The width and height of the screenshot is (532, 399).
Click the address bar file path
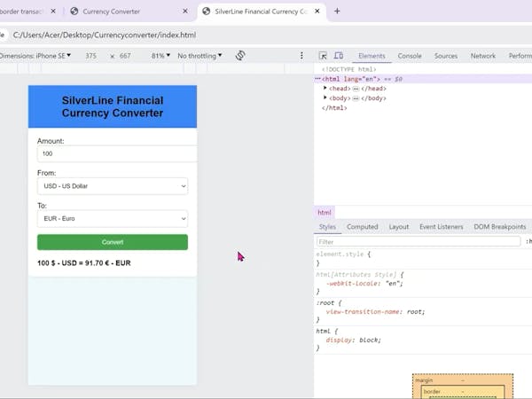pyautogui.click(x=105, y=35)
